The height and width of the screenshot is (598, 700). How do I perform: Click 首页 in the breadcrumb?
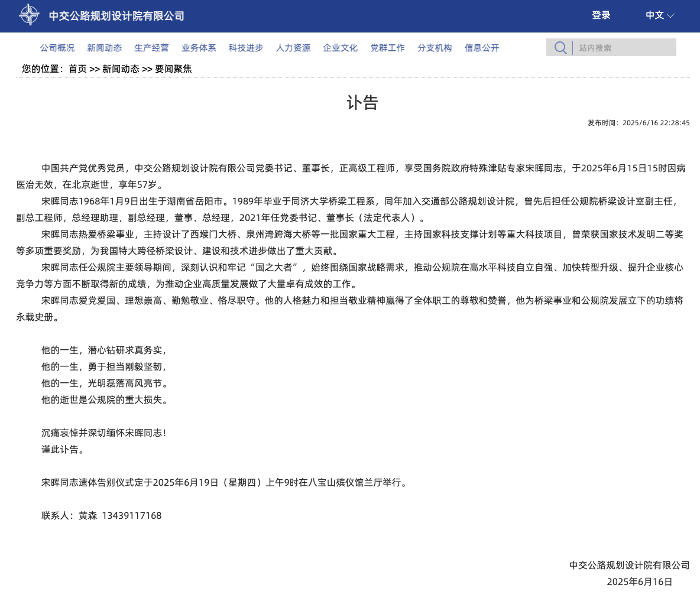coord(77,69)
